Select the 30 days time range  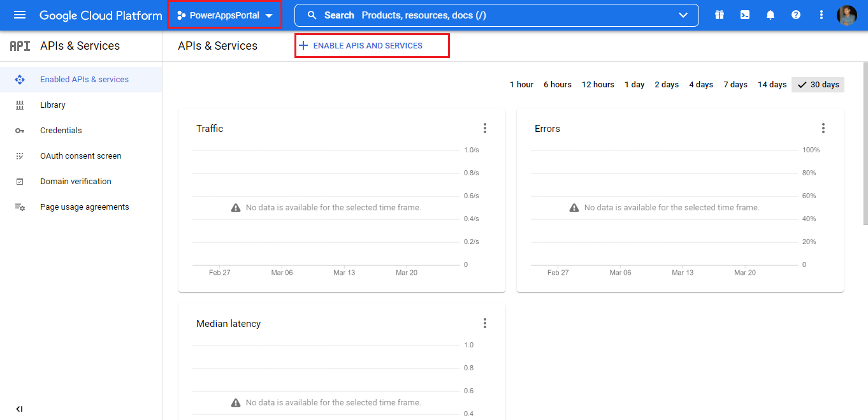coord(818,85)
